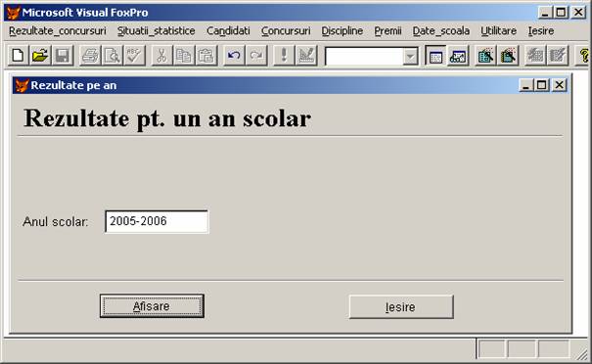Minimize the Microsoft Visual FoxPro window

pyautogui.click(x=544, y=13)
